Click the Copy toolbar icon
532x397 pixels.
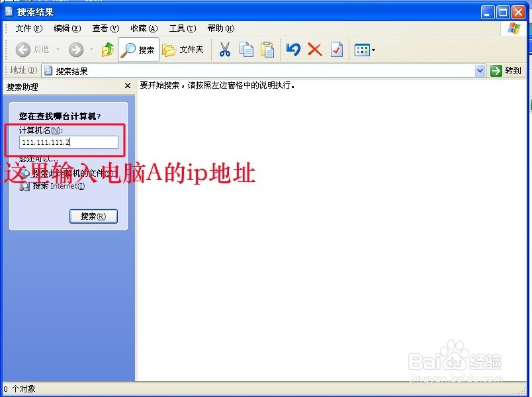coord(246,49)
